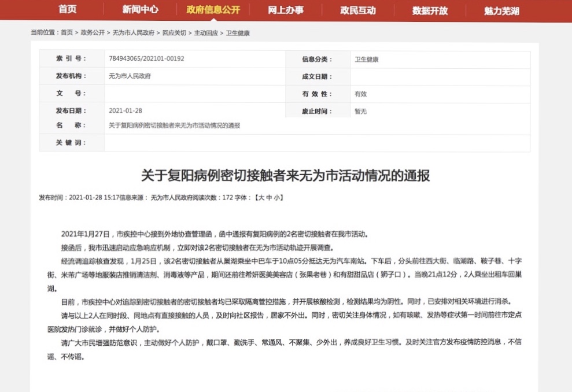Set font size to 小
The width and height of the screenshot is (572, 392).
[x=276, y=198]
